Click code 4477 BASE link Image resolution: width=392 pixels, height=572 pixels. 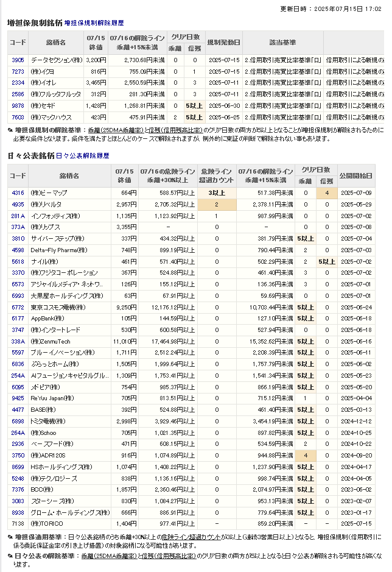pos(18,410)
